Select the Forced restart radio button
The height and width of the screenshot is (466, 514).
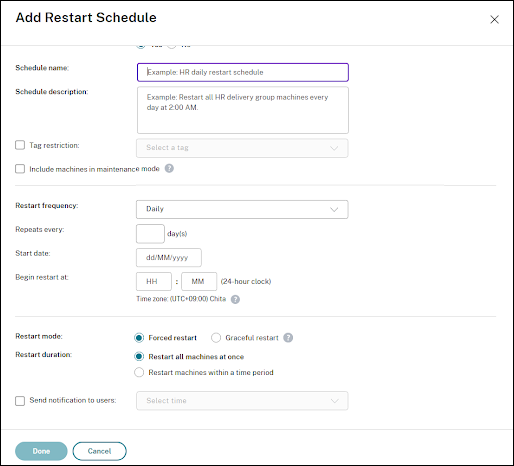pos(139,338)
